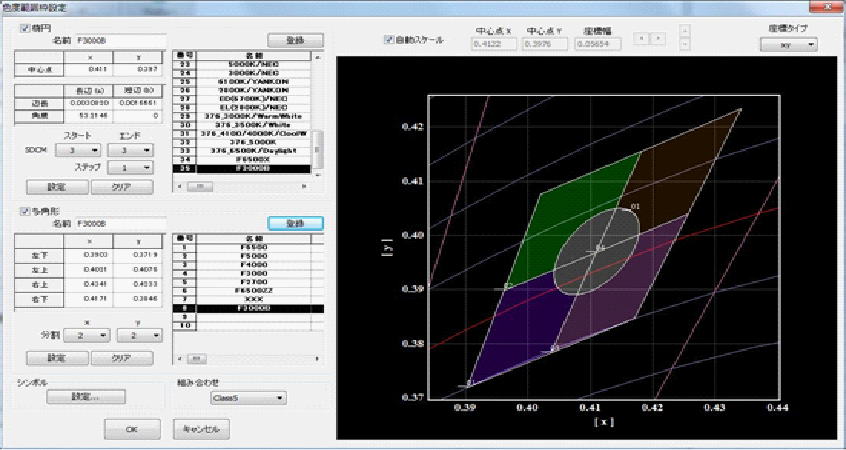Select 376_3500K/White row in ellipse list
Screen dimensions: 846x450
(x=242, y=125)
